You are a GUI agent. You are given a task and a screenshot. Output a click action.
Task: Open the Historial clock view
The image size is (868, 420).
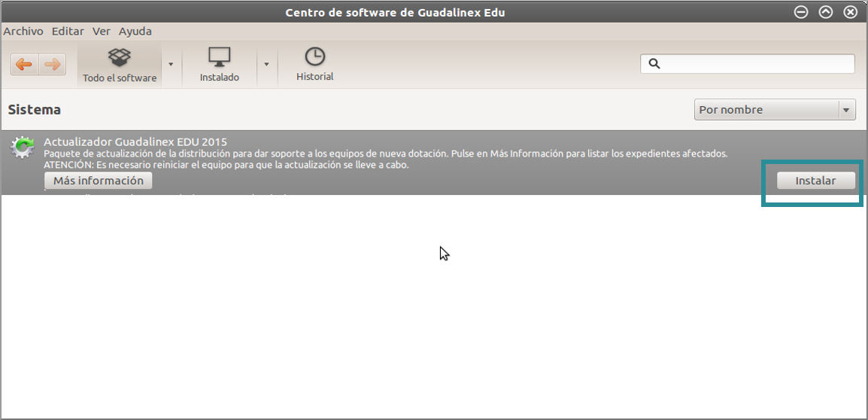pyautogui.click(x=315, y=65)
